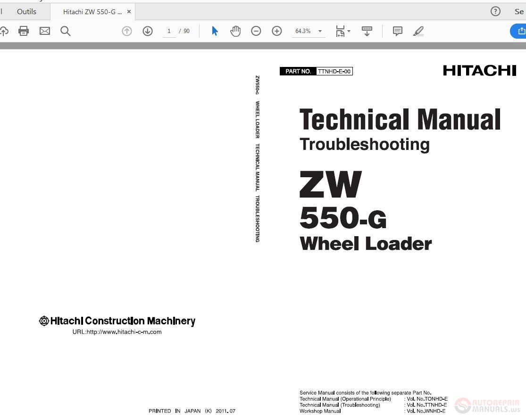Enable full screen reading mode icon
The image size is (526, 420).
point(367,31)
